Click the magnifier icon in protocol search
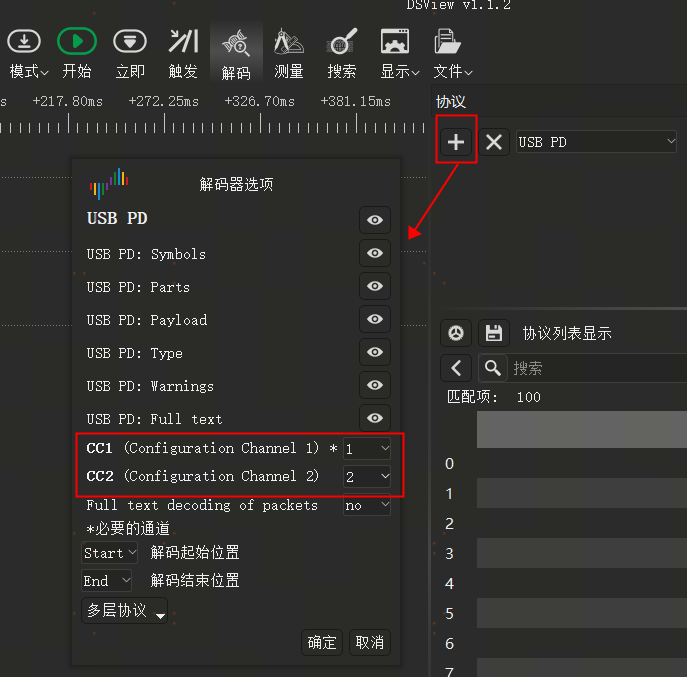The image size is (687, 677). pyautogui.click(x=493, y=368)
